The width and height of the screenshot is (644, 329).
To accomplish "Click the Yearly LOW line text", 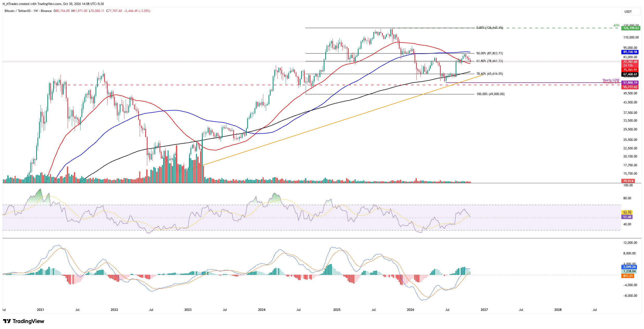I will pyautogui.click(x=611, y=80).
